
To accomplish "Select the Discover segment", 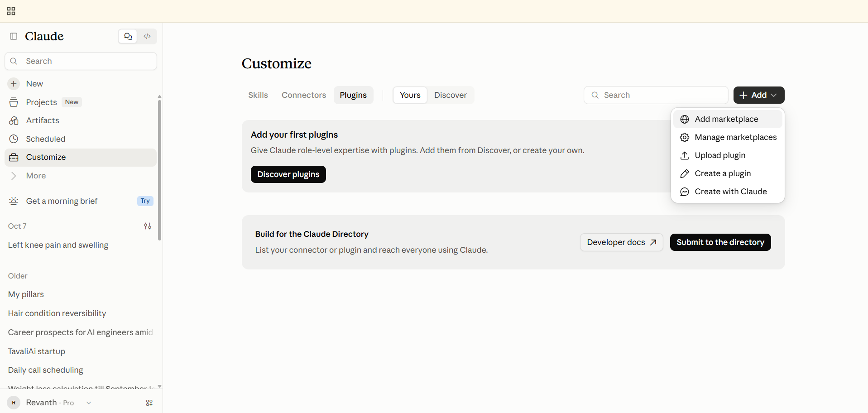I will 451,95.
